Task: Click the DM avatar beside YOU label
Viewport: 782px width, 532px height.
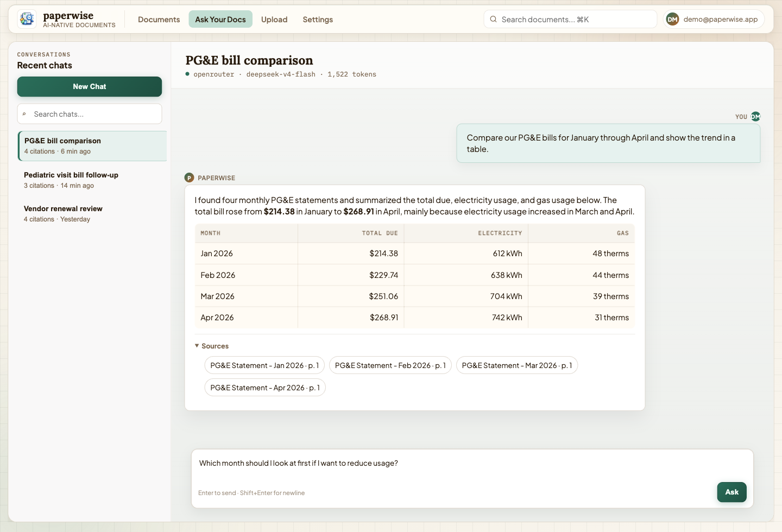Action: pyautogui.click(x=755, y=117)
